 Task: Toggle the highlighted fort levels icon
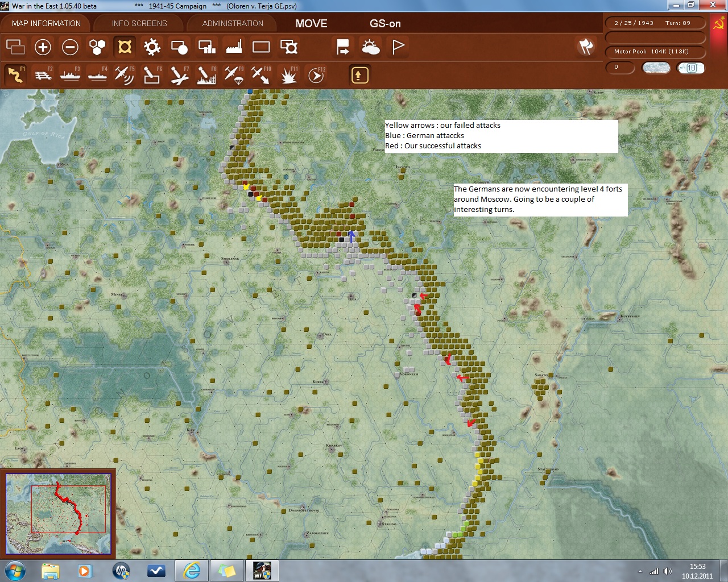(125, 47)
